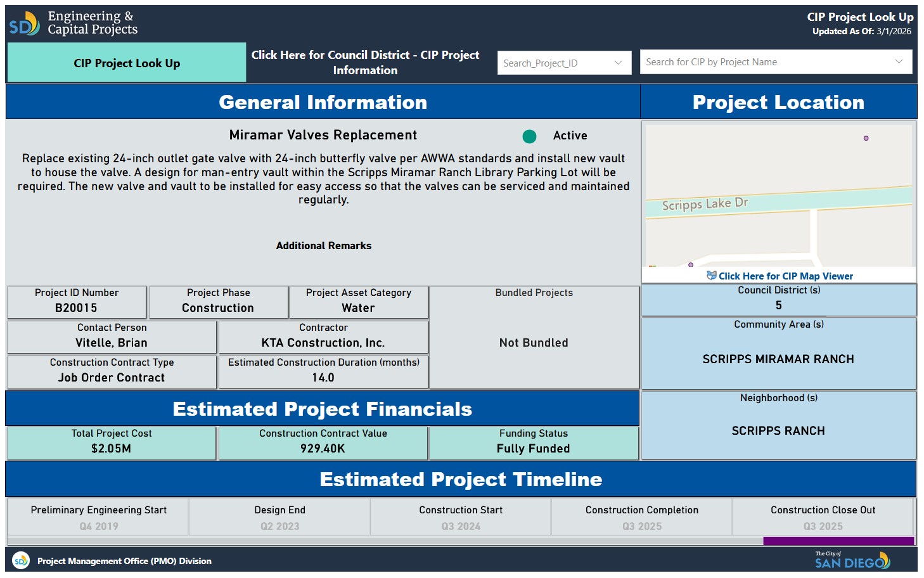Select the Preliminary Engineering Start timeline card
Screen dimensions: 924x578
click(x=98, y=517)
